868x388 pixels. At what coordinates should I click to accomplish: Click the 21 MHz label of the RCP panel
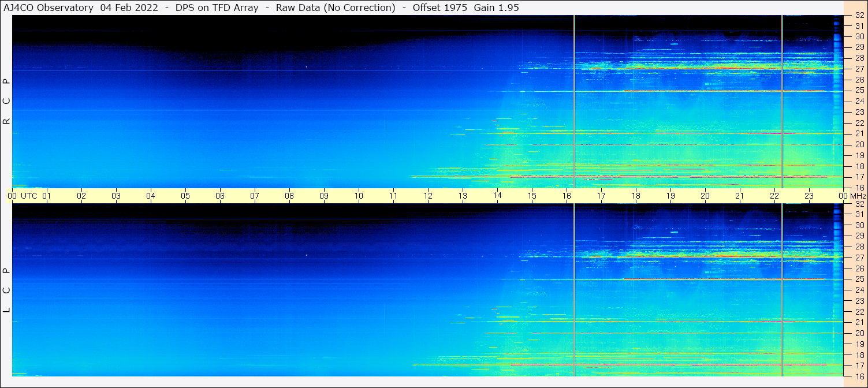point(859,133)
